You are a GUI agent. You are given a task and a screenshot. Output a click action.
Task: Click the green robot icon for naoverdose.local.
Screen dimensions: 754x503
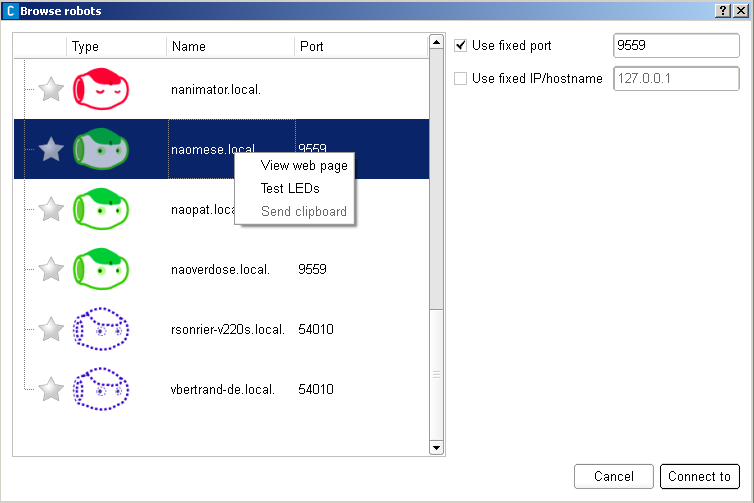click(x=101, y=270)
